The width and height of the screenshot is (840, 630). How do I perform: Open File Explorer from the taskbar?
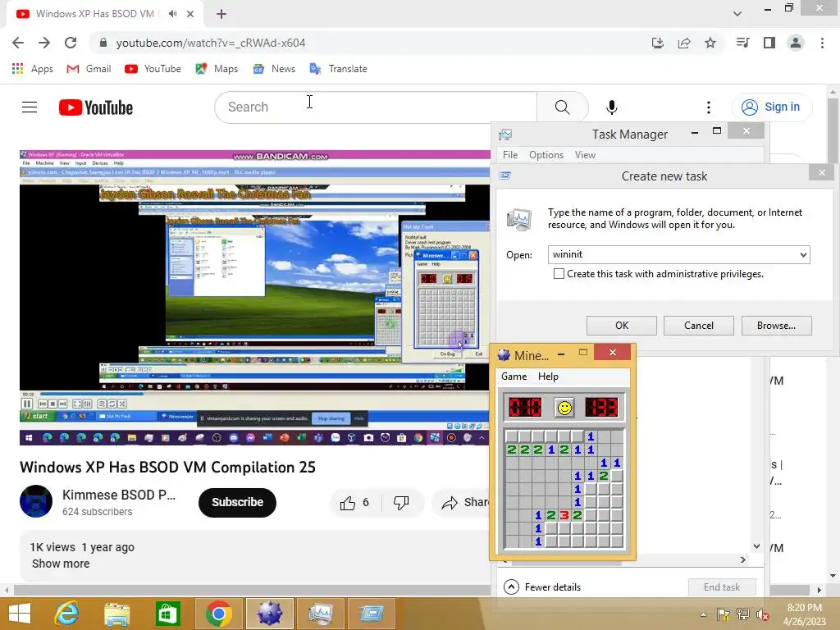pos(116,614)
